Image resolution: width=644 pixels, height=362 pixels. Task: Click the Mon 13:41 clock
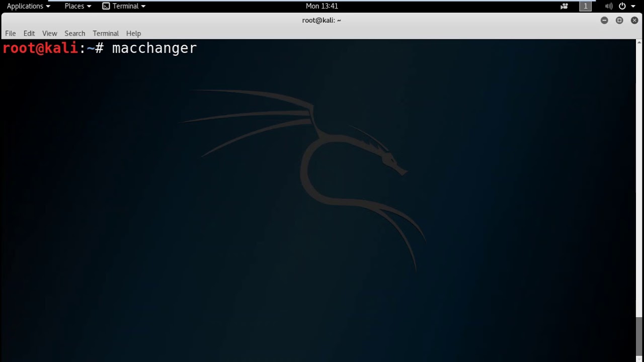322,6
